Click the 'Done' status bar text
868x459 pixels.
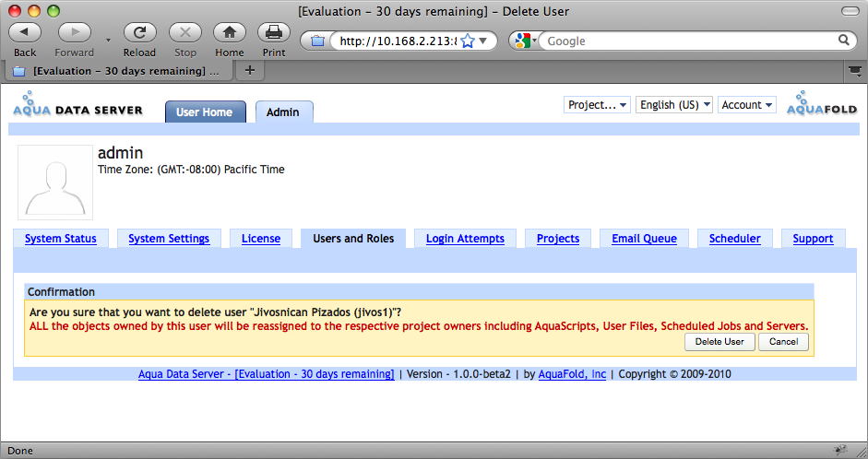20,451
